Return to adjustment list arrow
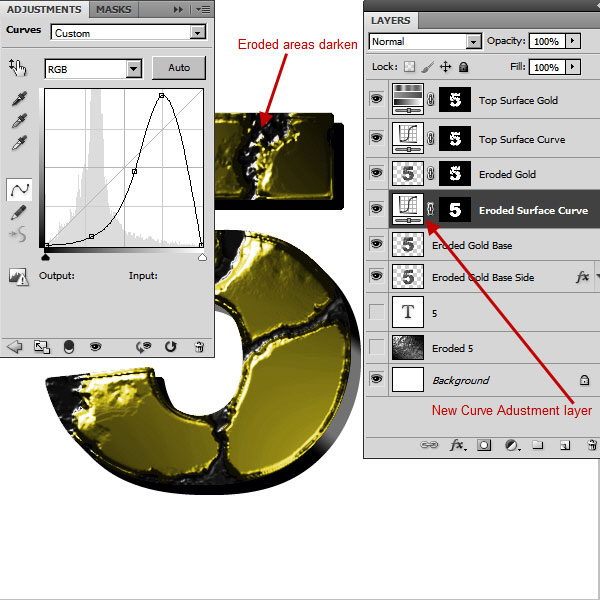Image resolution: width=600 pixels, height=600 pixels. click(x=15, y=347)
